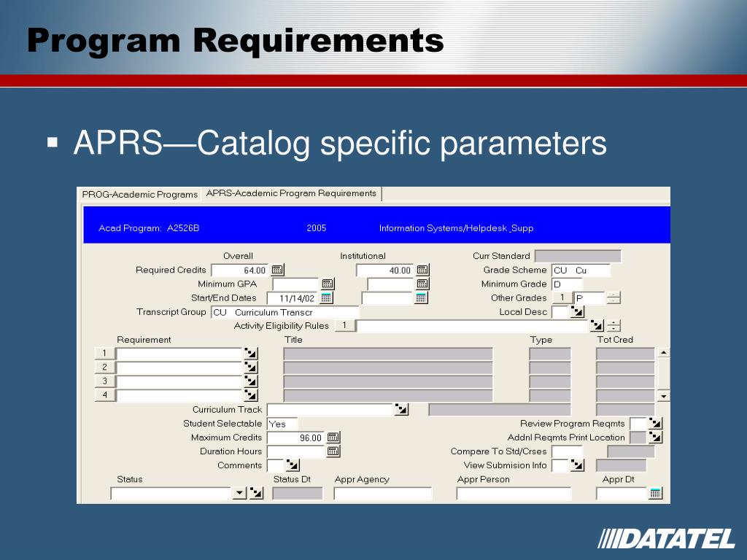Click the End Date input field
Viewport: 747px width, 560px height.
point(387,298)
